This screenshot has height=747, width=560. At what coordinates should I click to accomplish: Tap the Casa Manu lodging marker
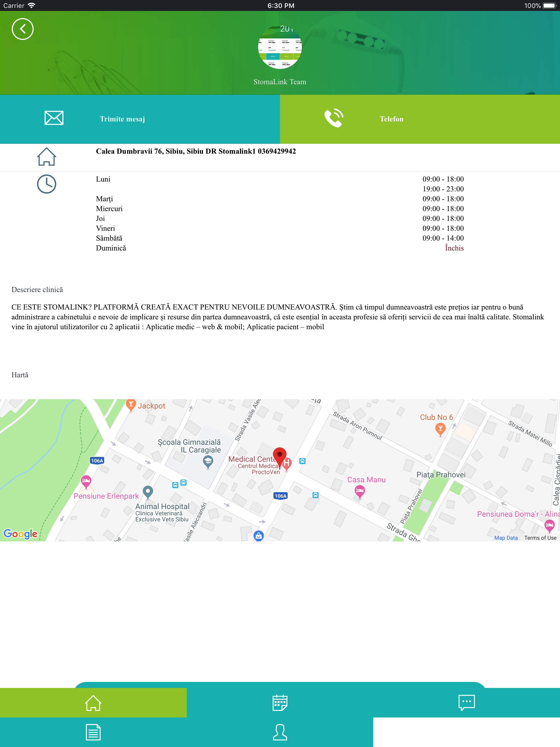click(360, 491)
